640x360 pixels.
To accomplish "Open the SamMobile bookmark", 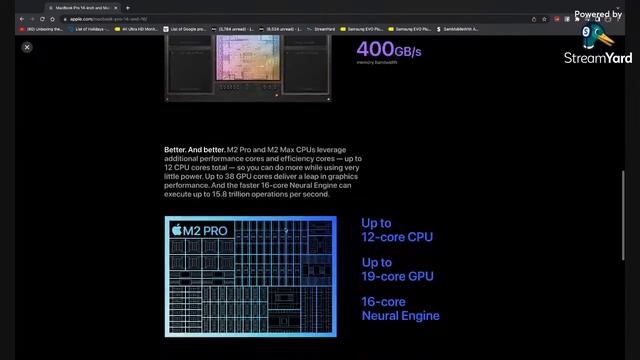I will (458, 29).
